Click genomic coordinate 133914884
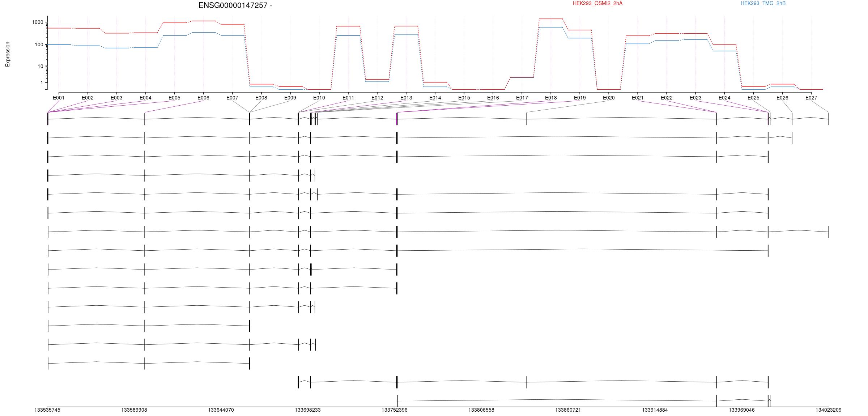 (655, 410)
